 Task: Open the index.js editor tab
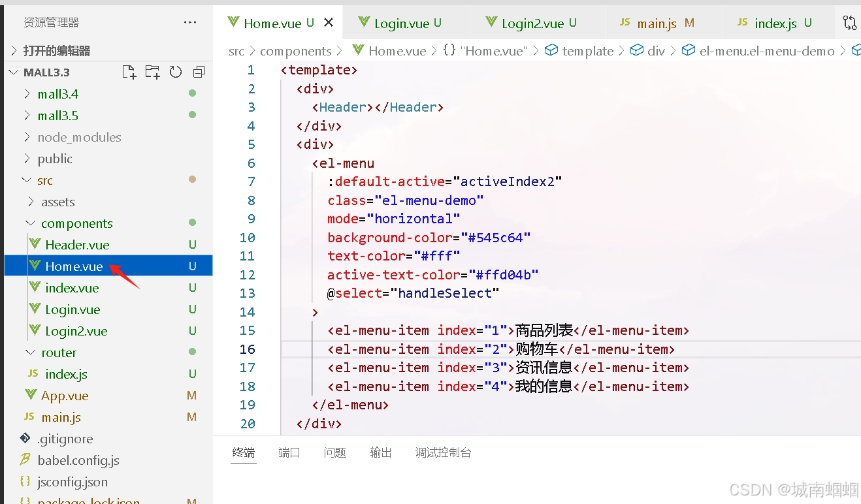[779, 23]
